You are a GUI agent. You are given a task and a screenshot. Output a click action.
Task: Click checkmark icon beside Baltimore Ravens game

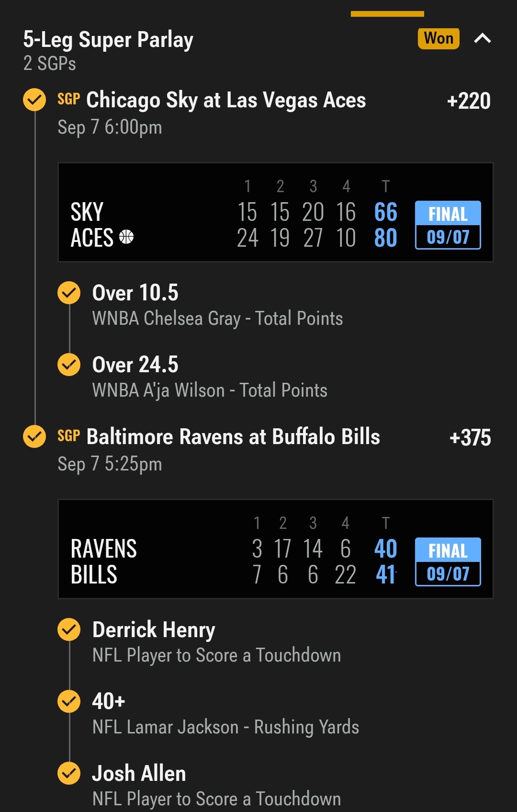pyautogui.click(x=34, y=436)
